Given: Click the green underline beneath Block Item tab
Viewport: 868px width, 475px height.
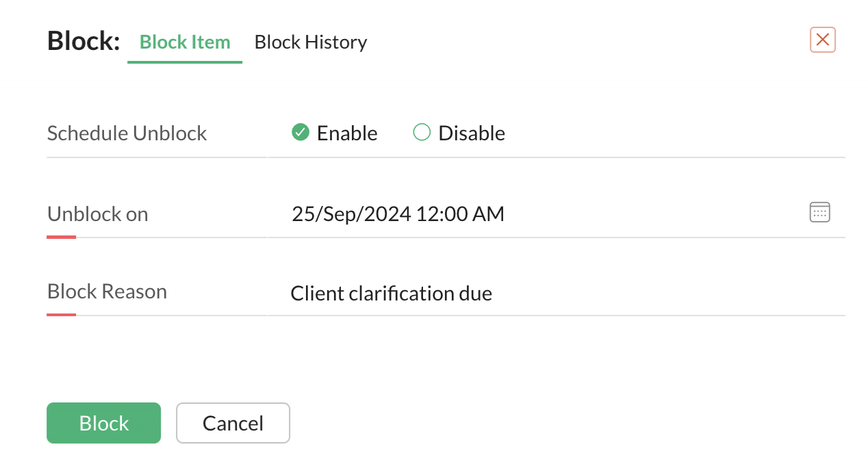Looking at the screenshot, I should click(x=185, y=62).
